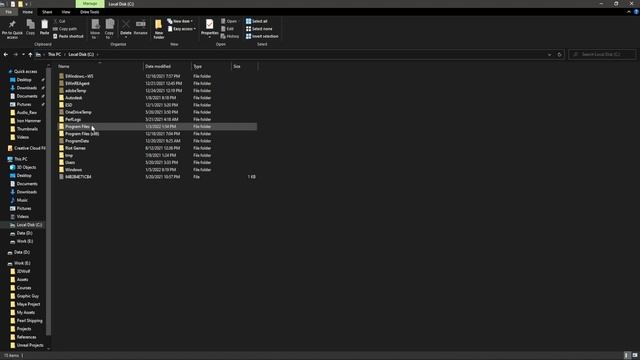The height and width of the screenshot is (360, 640).
Task: Click the Search Local Disk field
Action: pyautogui.click(x=602, y=54)
